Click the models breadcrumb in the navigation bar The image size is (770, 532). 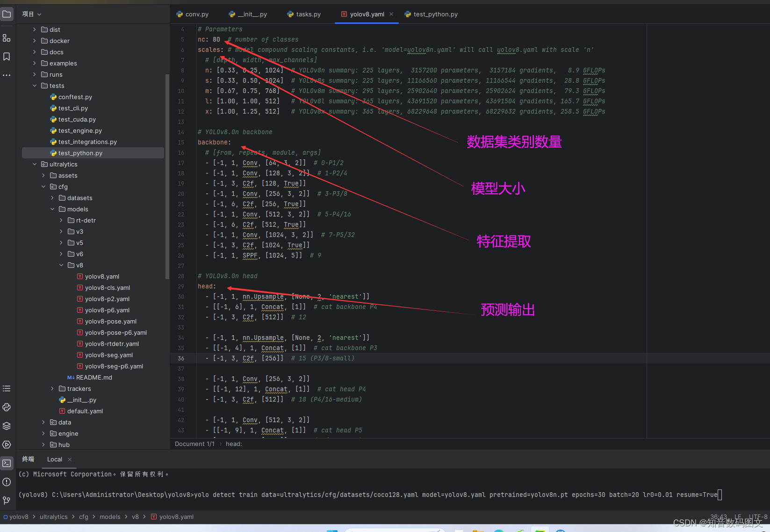110,517
